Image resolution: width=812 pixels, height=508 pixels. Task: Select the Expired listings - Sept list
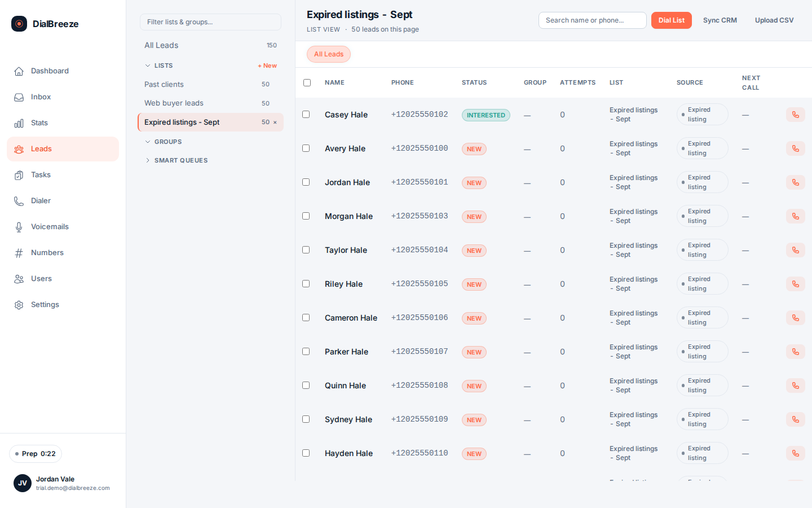coord(210,122)
